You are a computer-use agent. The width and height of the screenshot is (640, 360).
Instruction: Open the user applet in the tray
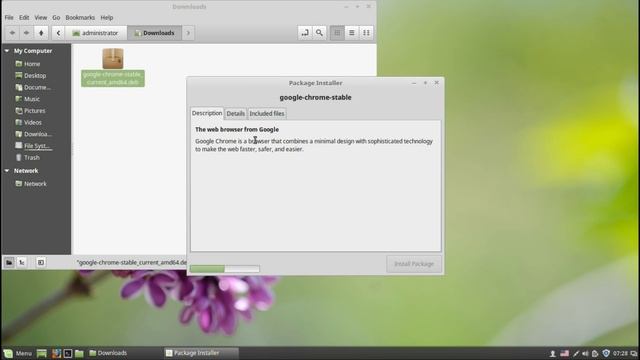[553, 353]
